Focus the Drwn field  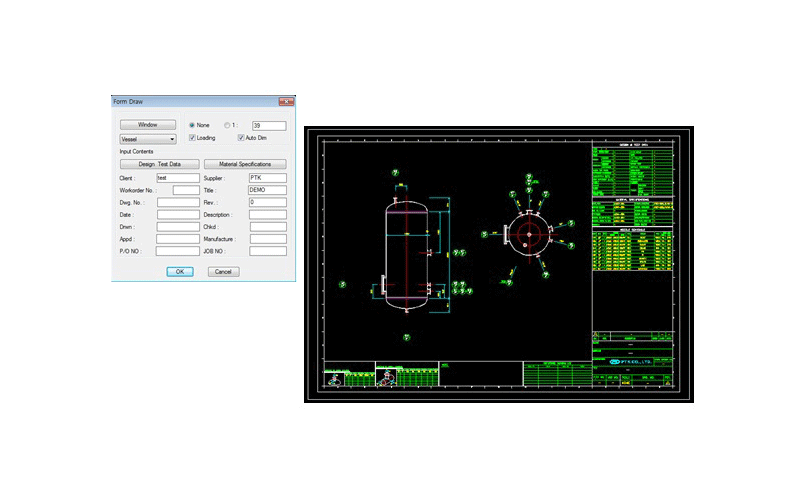(178, 227)
